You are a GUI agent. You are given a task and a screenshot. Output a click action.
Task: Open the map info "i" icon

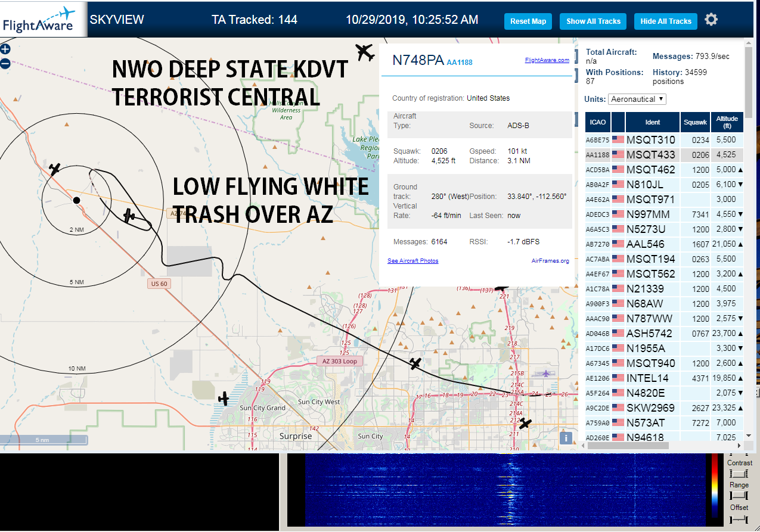tap(566, 438)
